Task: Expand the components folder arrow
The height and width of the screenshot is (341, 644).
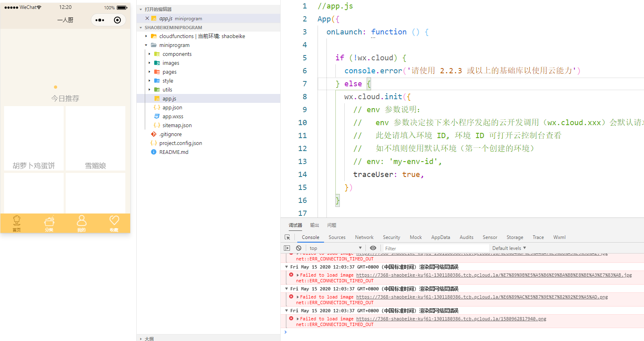Action: 150,54
